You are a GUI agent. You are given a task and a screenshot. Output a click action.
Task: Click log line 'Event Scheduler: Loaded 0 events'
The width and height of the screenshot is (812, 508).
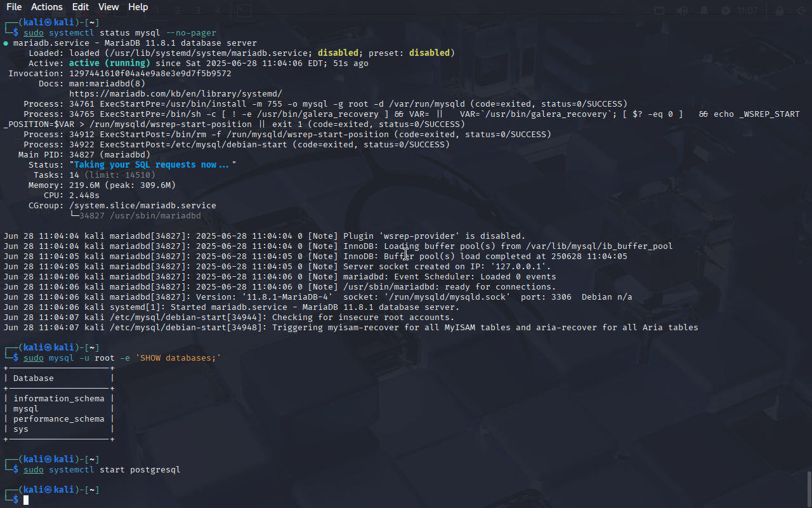(x=280, y=277)
